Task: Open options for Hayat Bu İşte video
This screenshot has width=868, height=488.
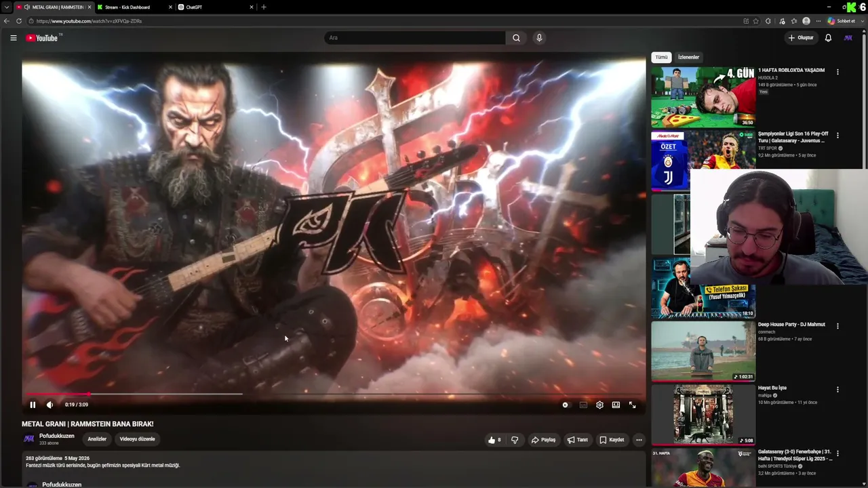Action: tap(837, 390)
